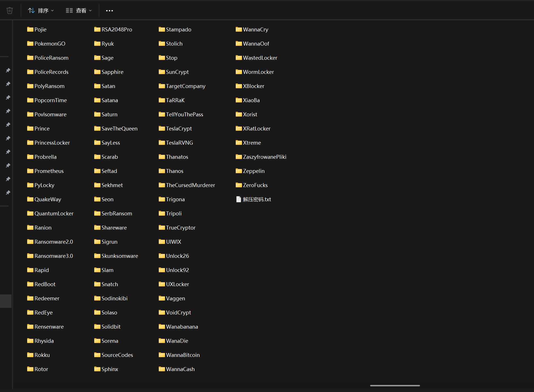This screenshot has width=534, height=392.
Task: Open the 排序 sort dropdown
Action: (41, 10)
